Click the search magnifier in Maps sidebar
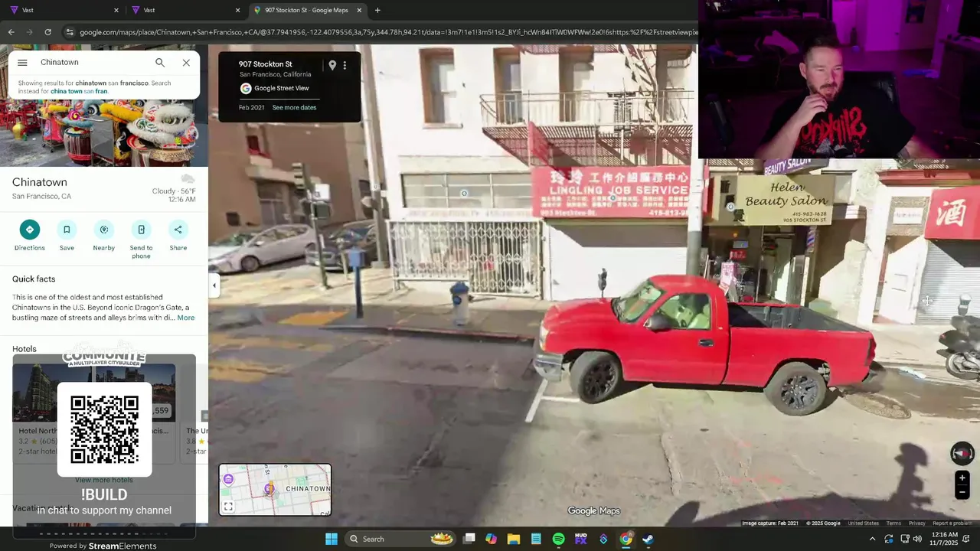This screenshot has width=980, height=551. click(x=160, y=63)
